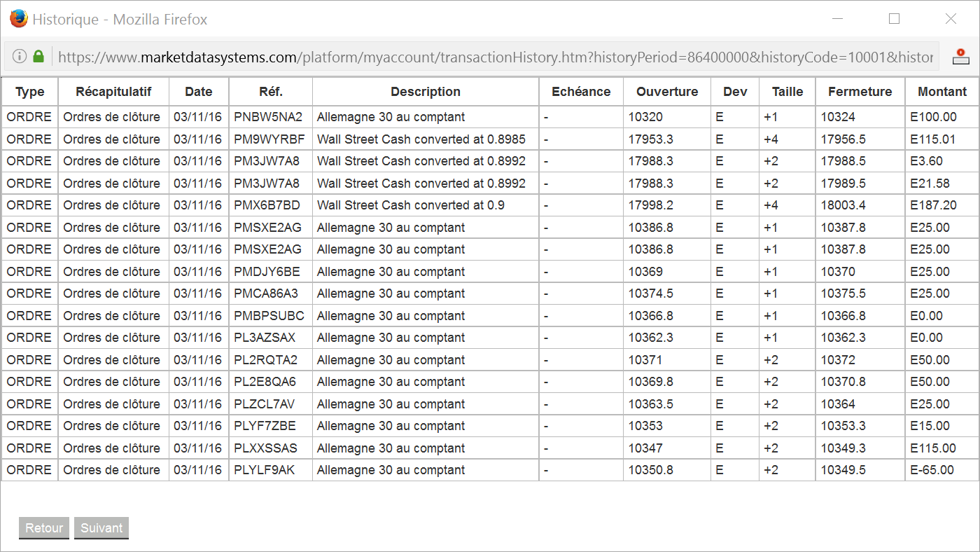Select reference PLYLF9AK
Viewport: 980px width, 552px height.
coord(265,470)
